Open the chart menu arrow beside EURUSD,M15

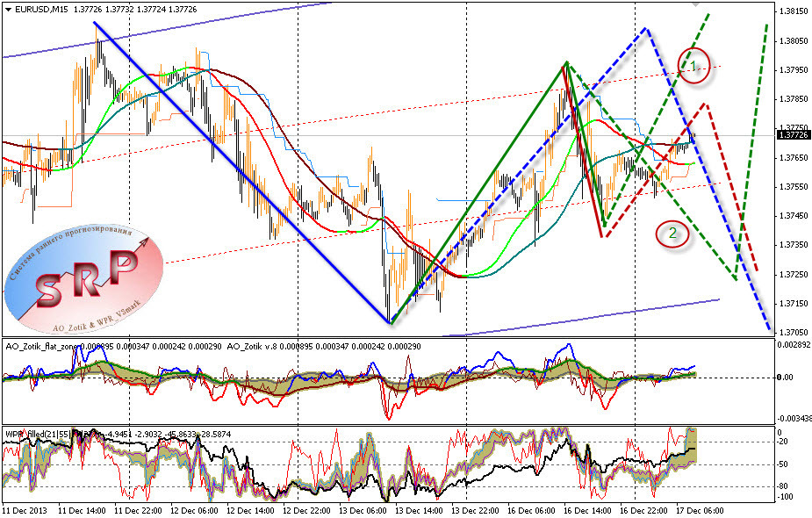(x=8, y=10)
